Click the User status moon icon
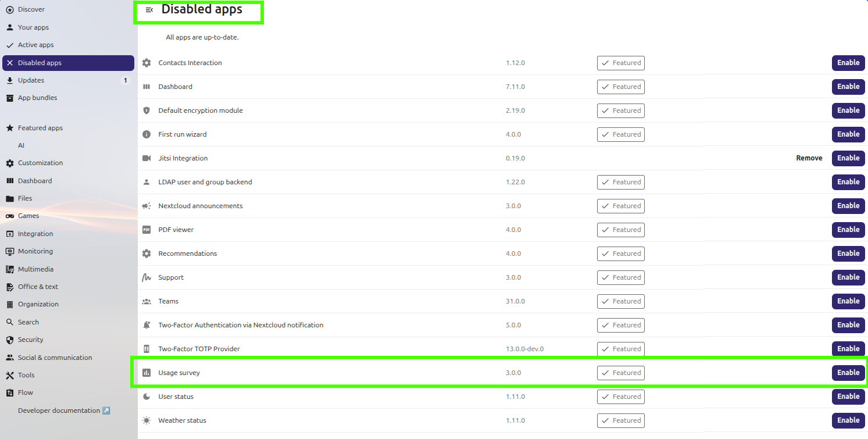 point(147,397)
